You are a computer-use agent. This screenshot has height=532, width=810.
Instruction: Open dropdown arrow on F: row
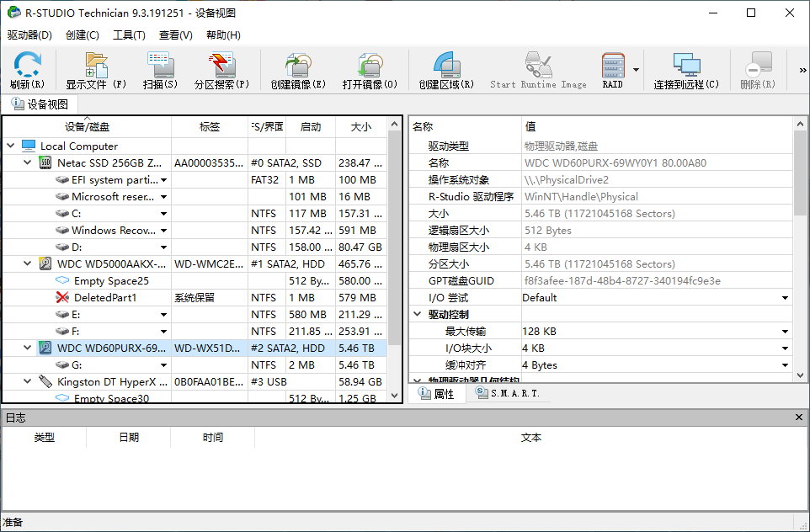coord(163,332)
